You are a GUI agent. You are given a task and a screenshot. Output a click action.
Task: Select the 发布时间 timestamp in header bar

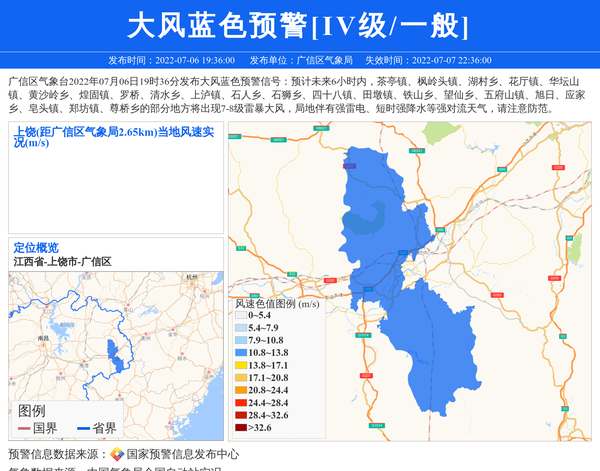click(x=171, y=61)
